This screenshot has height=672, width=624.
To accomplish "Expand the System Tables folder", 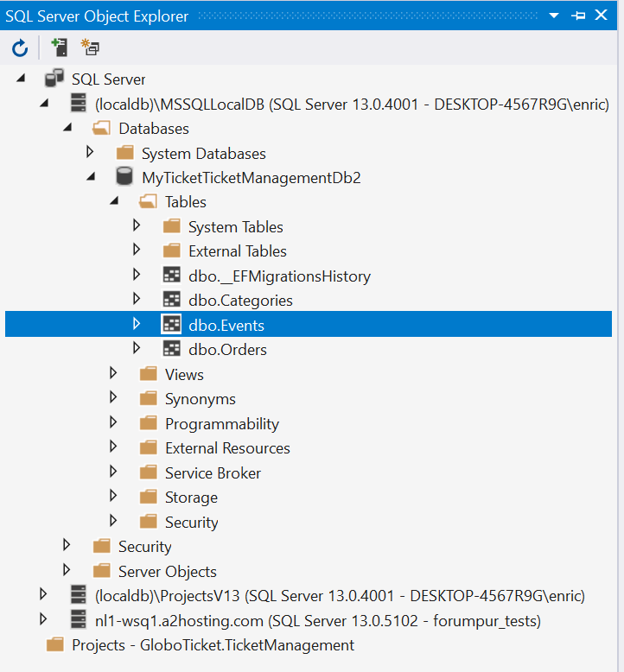I will [x=137, y=225].
